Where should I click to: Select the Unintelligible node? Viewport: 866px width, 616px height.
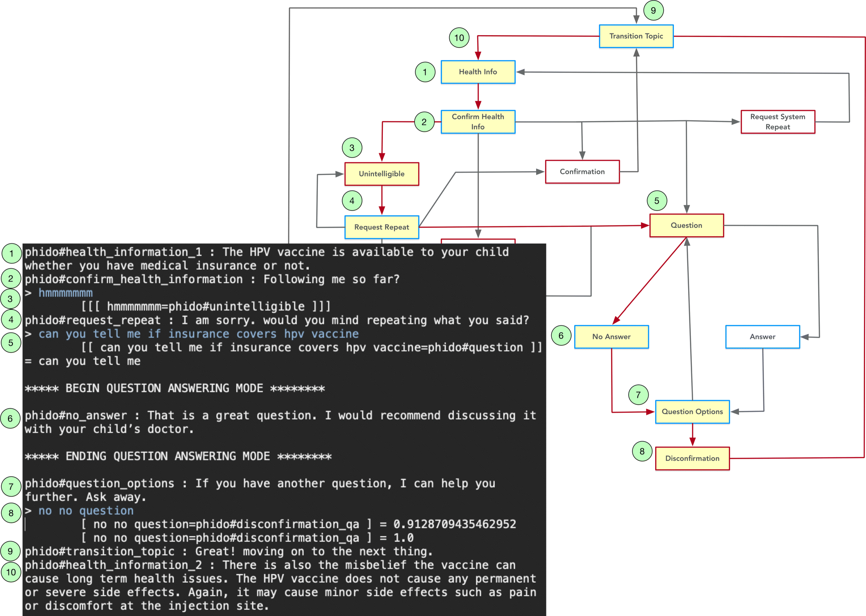pyautogui.click(x=382, y=174)
